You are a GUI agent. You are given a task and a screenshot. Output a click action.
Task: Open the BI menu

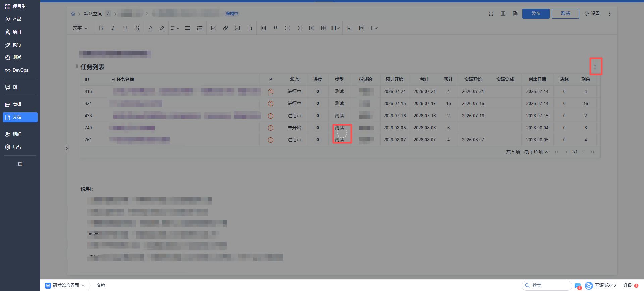pyautogui.click(x=20, y=87)
